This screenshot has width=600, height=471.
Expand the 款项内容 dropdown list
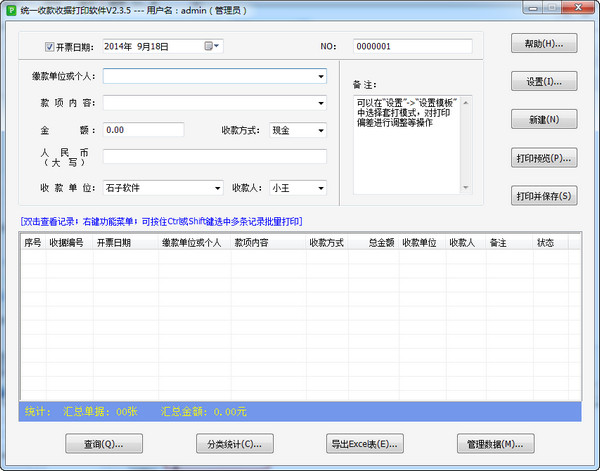321,102
